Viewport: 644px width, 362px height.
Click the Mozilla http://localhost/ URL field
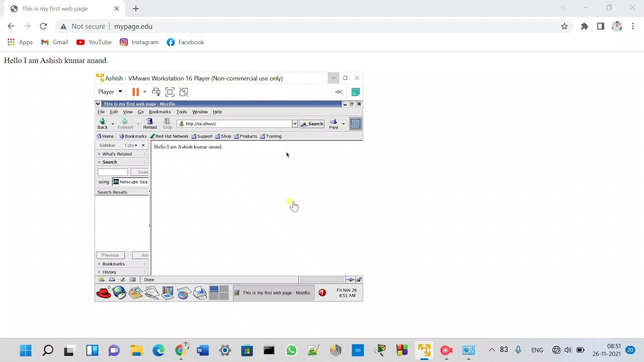click(234, 124)
